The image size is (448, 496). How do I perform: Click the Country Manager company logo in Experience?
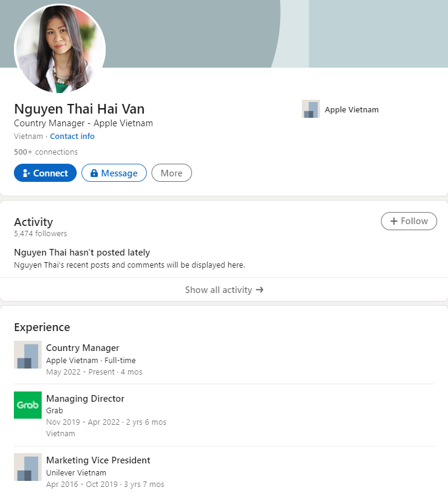pyautogui.click(x=28, y=355)
